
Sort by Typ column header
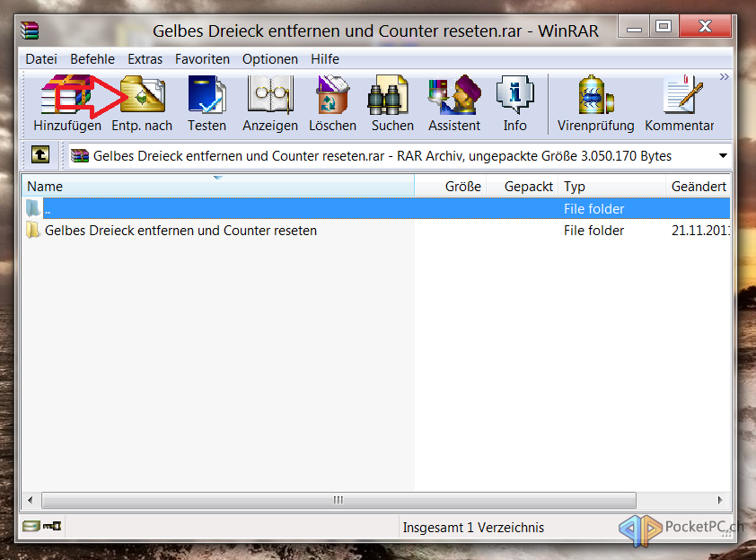pos(611,186)
